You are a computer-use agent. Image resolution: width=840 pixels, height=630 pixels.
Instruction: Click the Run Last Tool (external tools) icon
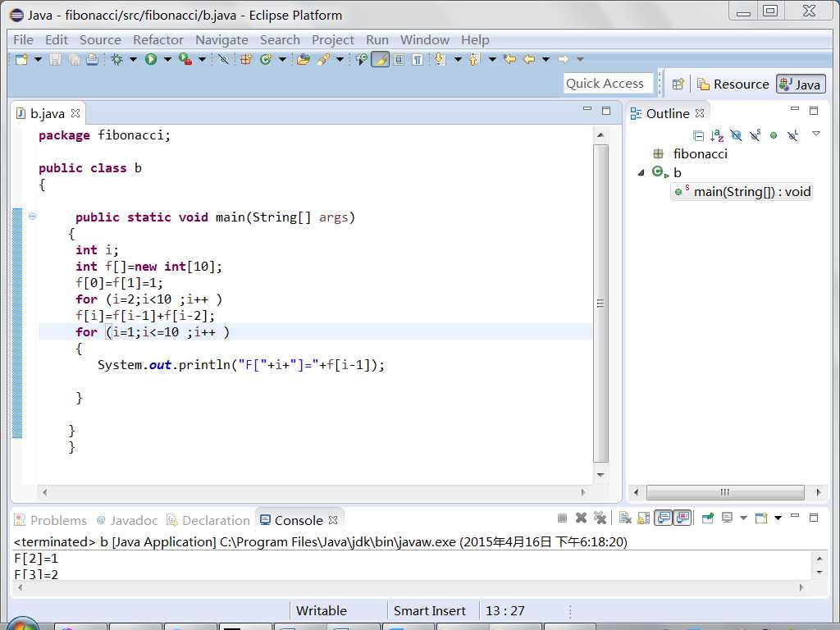pos(185,59)
